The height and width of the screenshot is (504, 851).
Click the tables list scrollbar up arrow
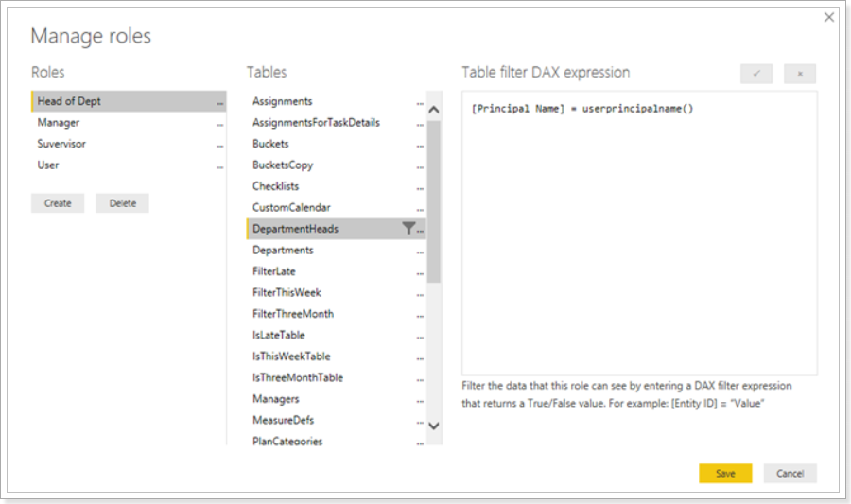[434, 110]
